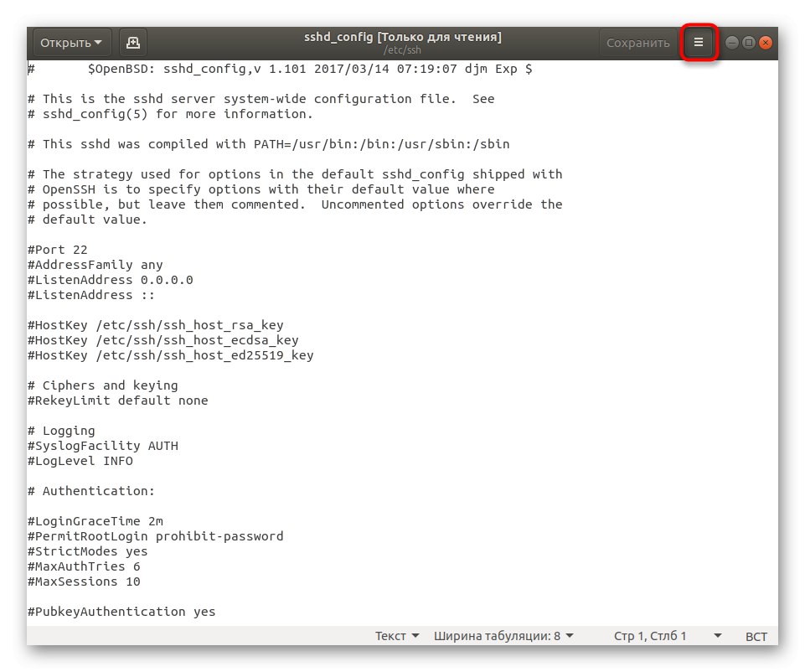805x672 pixels.
Task: Click the 'OpenSSH is to specify options' line
Action: (261, 189)
